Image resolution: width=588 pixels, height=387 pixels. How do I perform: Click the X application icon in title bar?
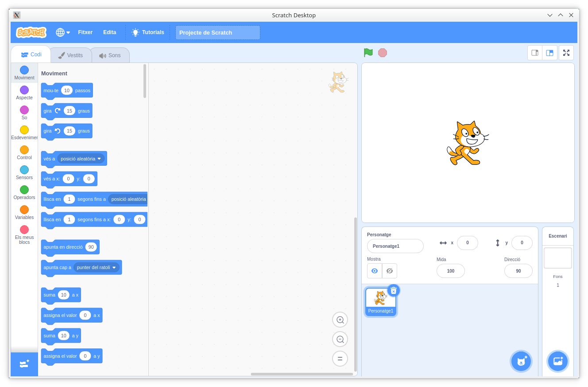coord(17,15)
